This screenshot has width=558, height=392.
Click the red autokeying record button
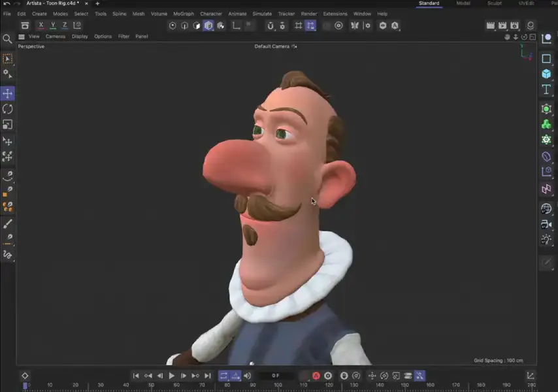[316, 376]
